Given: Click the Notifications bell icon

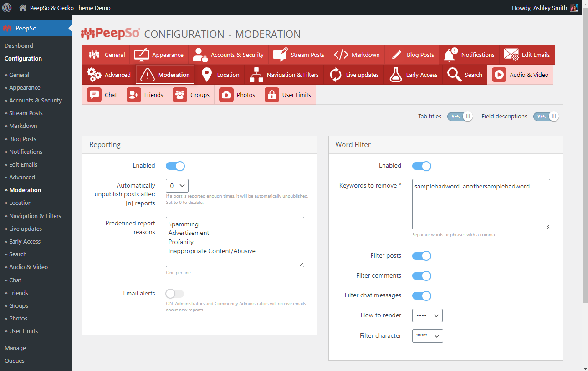Looking at the screenshot, I should tap(450, 55).
